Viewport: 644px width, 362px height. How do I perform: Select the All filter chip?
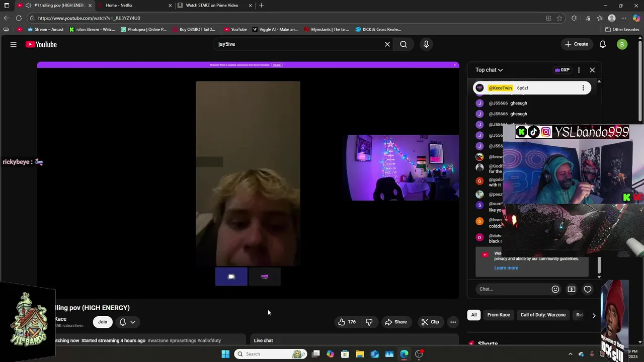coord(473,315)
